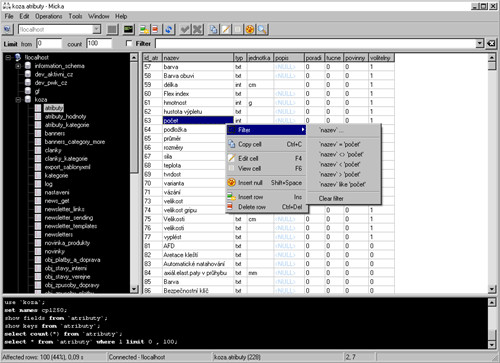Click the database icon for dev_aktivni_cz
The image size is (500, 363).
click(x=28, y=74)
